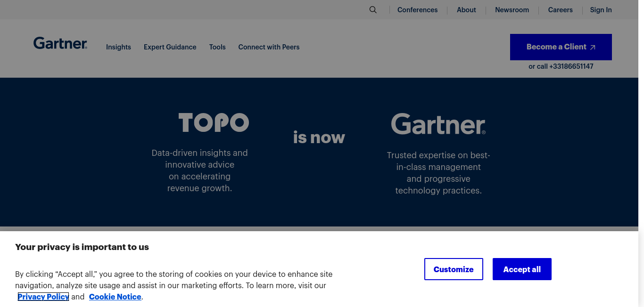Click Sign In

coord(601,10)
